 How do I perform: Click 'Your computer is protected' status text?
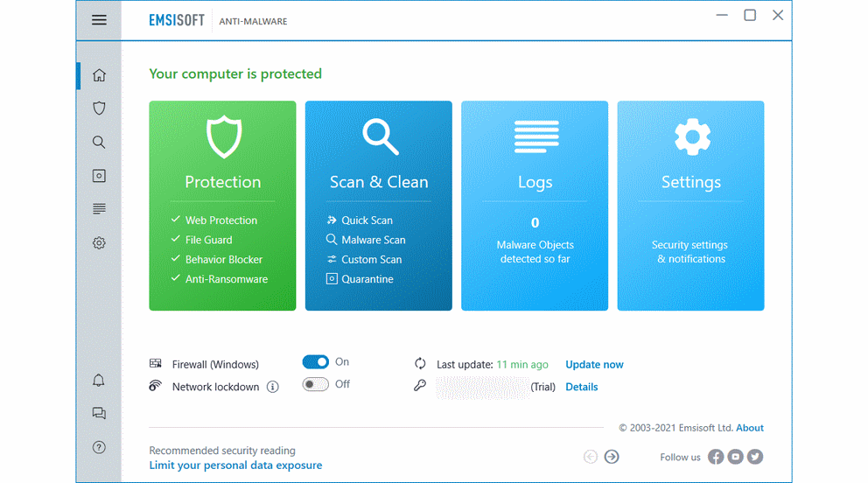(235, 74)
